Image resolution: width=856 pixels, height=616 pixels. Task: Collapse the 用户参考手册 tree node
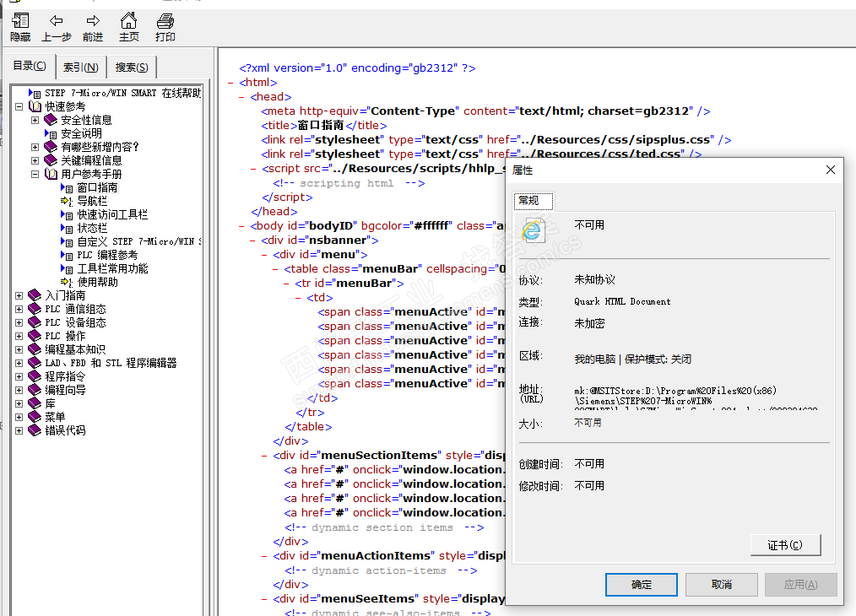35,174
